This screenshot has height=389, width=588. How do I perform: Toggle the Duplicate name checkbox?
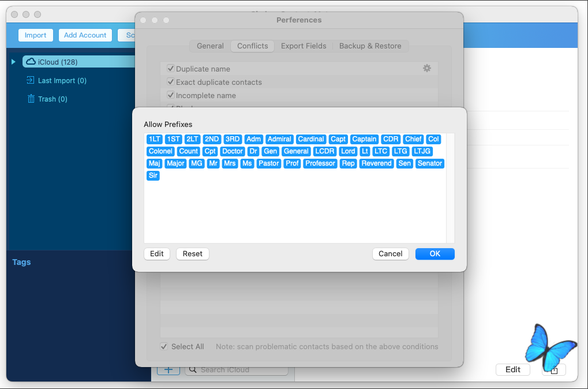coord(171,69)
